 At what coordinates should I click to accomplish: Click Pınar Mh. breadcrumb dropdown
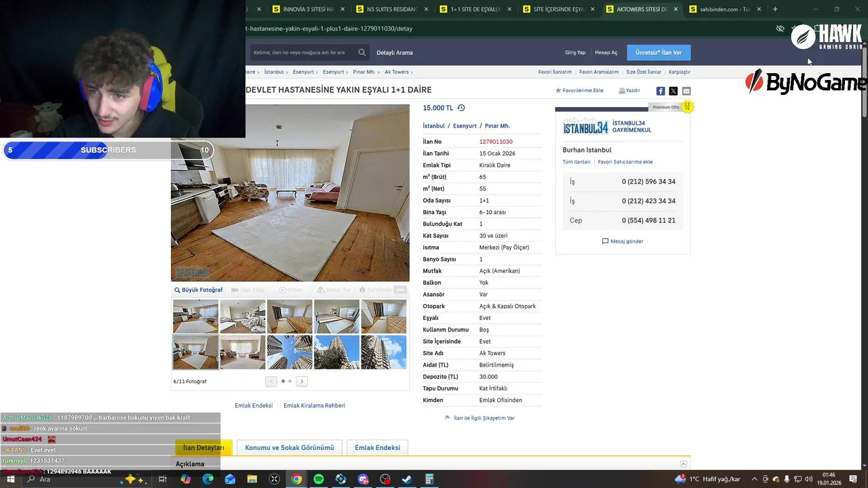[366, 72]
